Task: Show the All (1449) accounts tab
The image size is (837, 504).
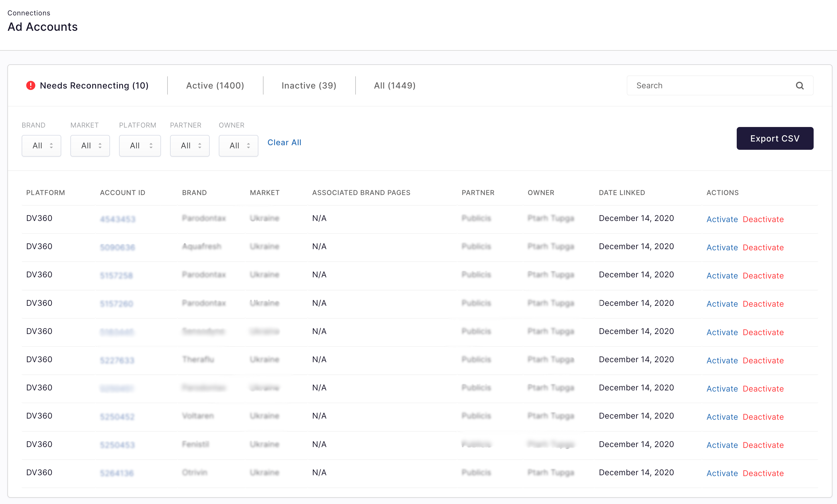Action: [395, 86]
